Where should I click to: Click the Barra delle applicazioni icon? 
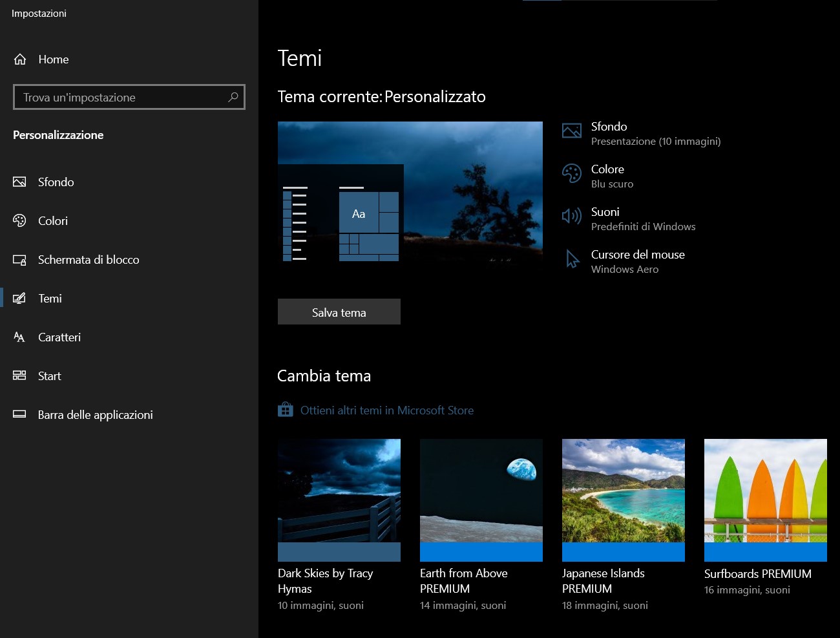(x=19, y=414)
